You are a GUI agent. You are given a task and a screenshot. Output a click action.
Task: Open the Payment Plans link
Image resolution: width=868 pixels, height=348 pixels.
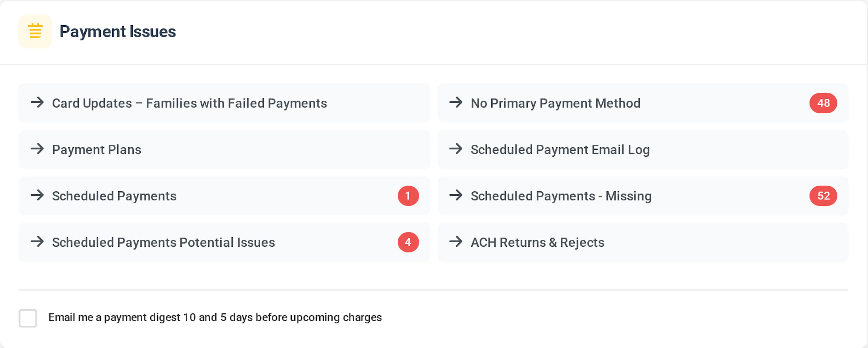(224, 149)
